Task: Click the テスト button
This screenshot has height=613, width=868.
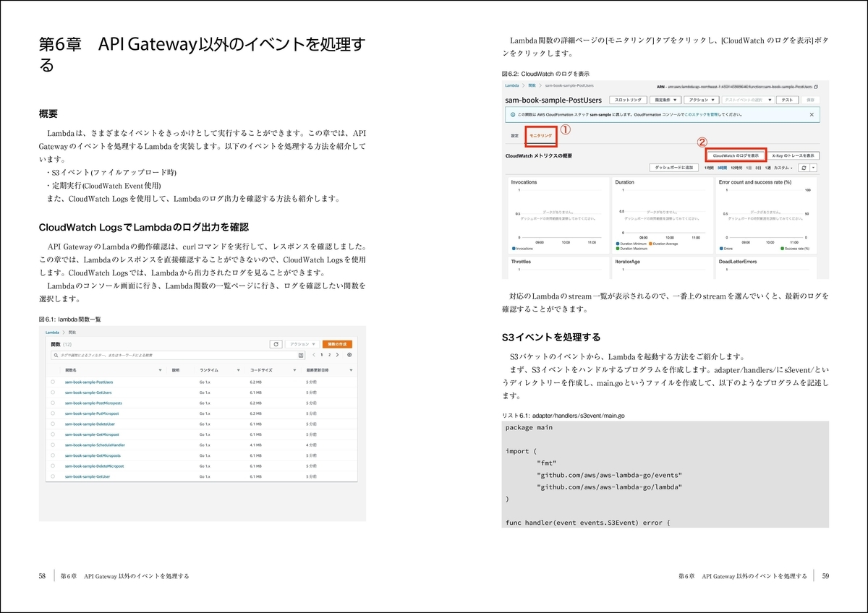Action: (787, 100)
